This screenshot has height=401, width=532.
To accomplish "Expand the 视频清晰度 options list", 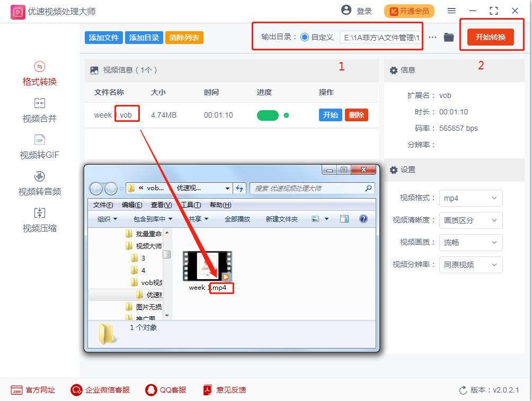I will [471, 220].
